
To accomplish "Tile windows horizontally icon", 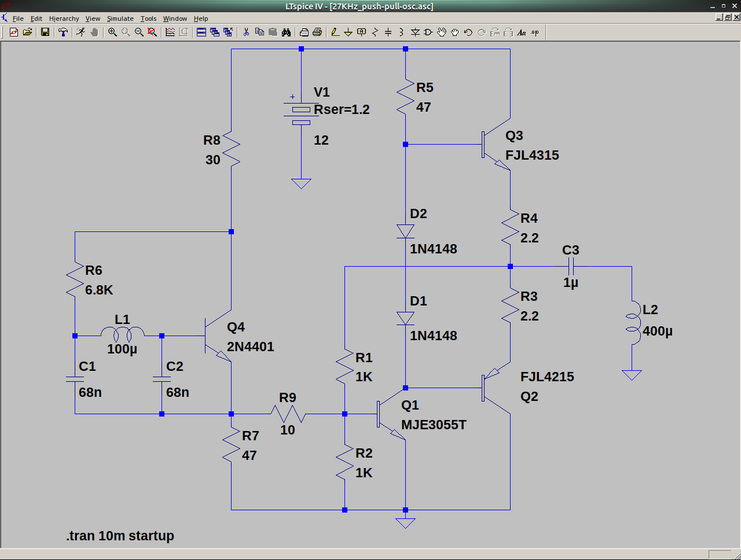I will 201,32.
